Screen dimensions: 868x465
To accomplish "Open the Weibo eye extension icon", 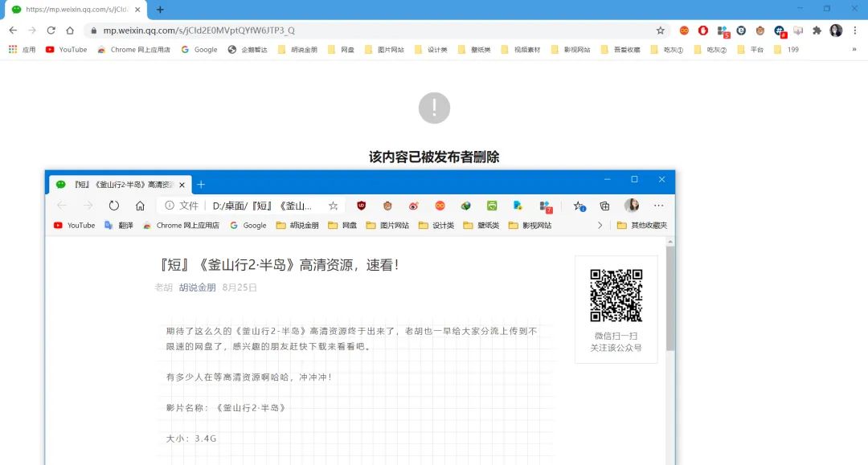I will (413, 206).
